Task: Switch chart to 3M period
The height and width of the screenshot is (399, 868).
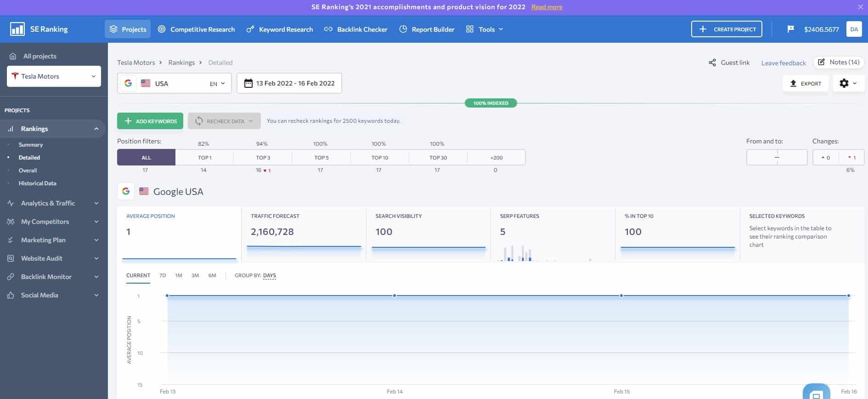Action: tap(195, 275)
